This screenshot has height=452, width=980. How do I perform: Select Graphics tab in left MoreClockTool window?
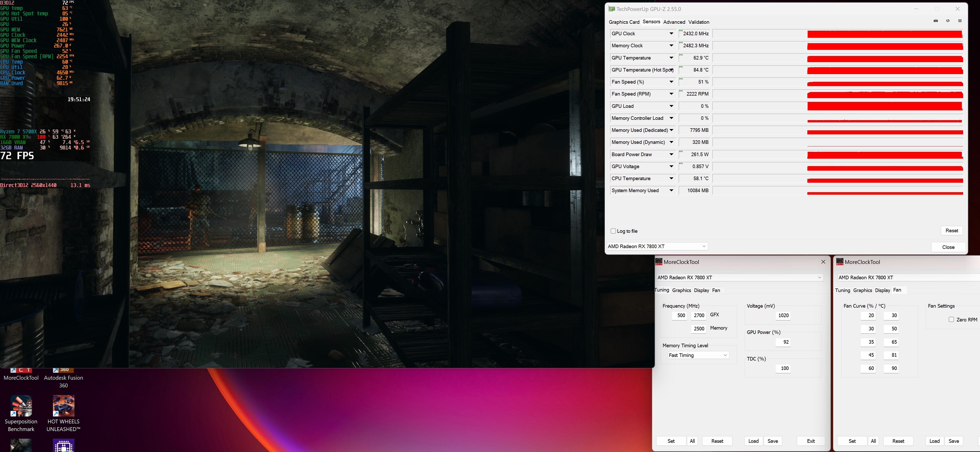pos(681,291)
